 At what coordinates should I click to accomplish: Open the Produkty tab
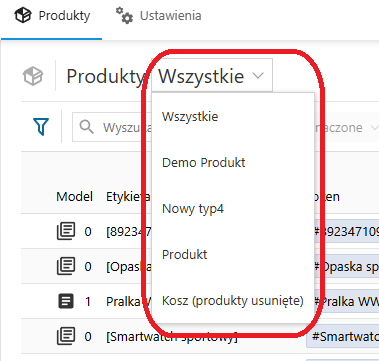pos(52,16)
